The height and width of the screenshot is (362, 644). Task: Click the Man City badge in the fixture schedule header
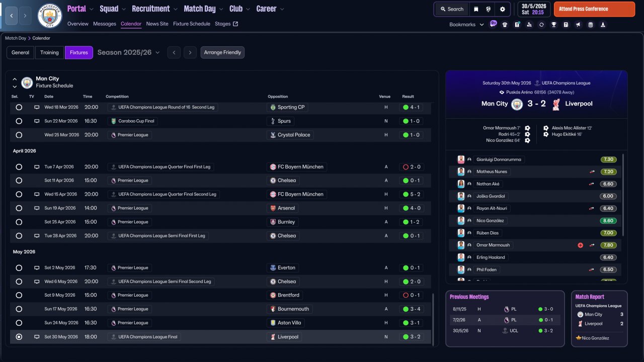(27, 82)
